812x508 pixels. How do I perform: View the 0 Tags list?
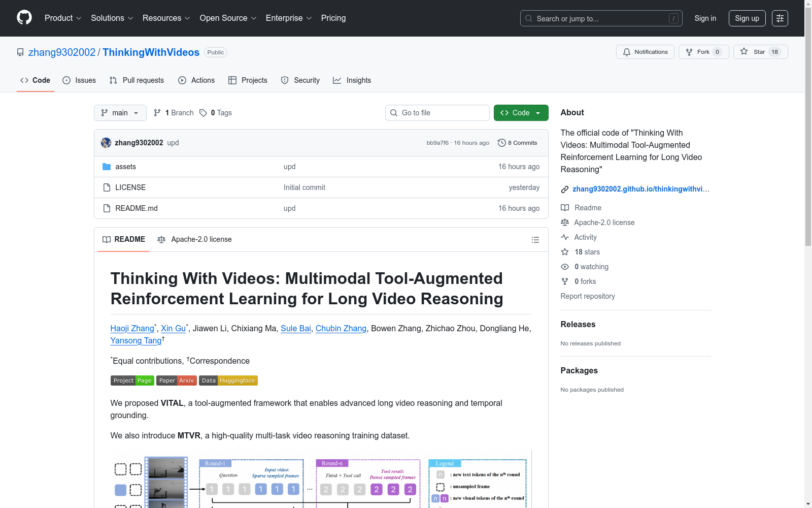coord(216,113)
